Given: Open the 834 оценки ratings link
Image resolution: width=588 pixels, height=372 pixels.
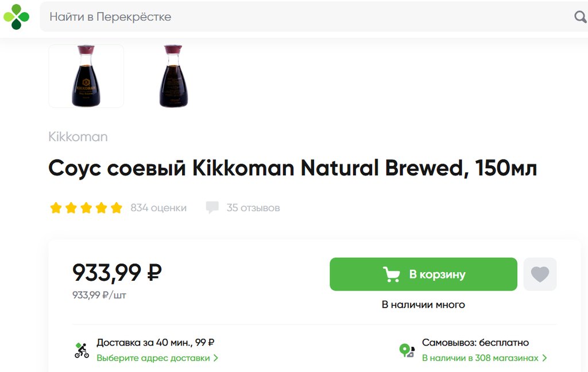Looking at the screenshot, I should (158, 208).
